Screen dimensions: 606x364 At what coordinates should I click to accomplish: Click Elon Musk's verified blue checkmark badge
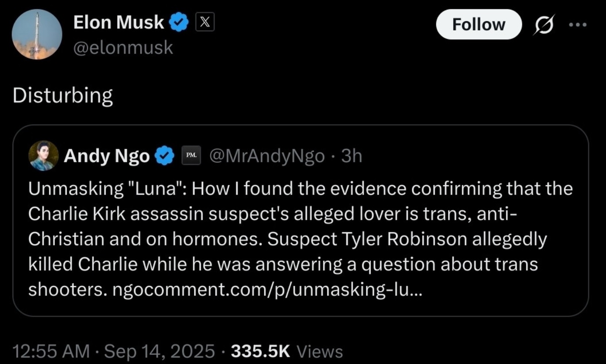click(178, 22)
